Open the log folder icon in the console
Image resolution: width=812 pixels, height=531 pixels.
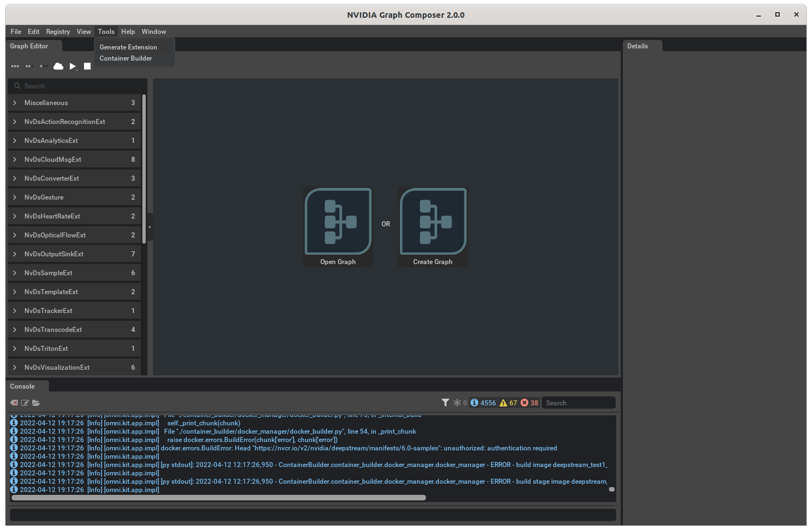(36, 403)
